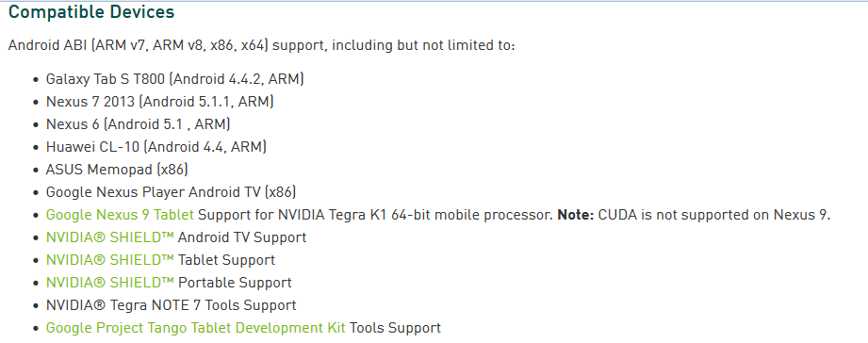The height and width of the screenshot is (343, 868).
Task: Click 'Portable Support' text beside SHIELD link
Action: (235, 283)
